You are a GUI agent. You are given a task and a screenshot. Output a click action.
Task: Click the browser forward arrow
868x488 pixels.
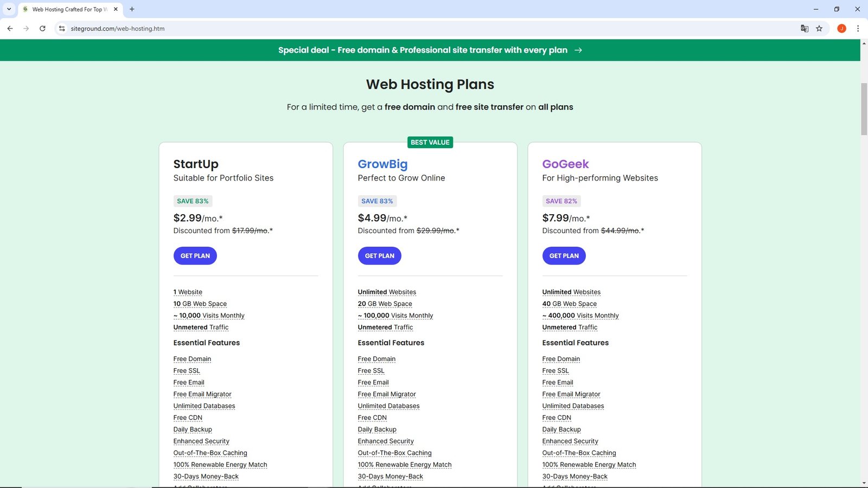pos(26,28)
